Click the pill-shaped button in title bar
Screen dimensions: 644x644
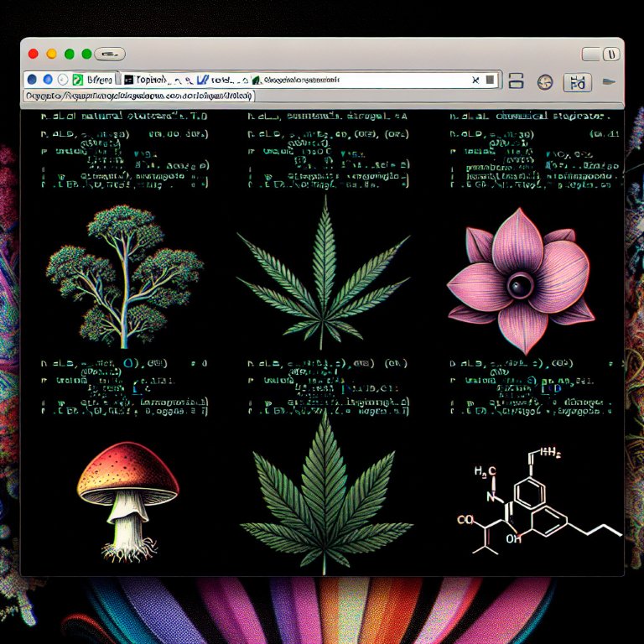coord(108,54)
